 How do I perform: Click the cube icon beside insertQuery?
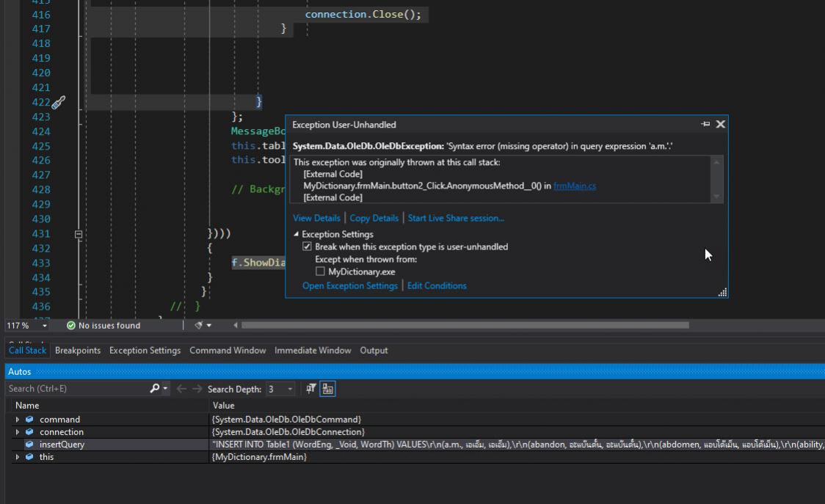(29, 445)
